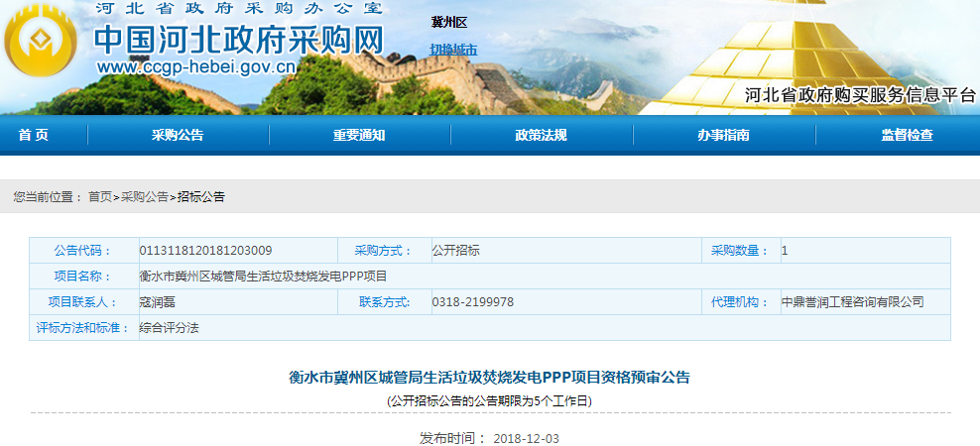Open 采购公告 in the navigation bar
Image resolution: width=980 pixels, height=446 pixels.
click(178, 136)
